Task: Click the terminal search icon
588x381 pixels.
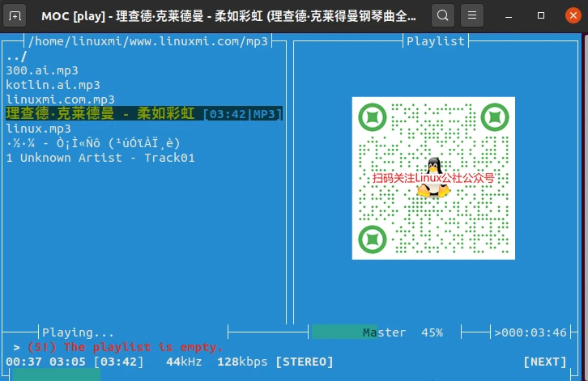Action: tap(443, 15)
